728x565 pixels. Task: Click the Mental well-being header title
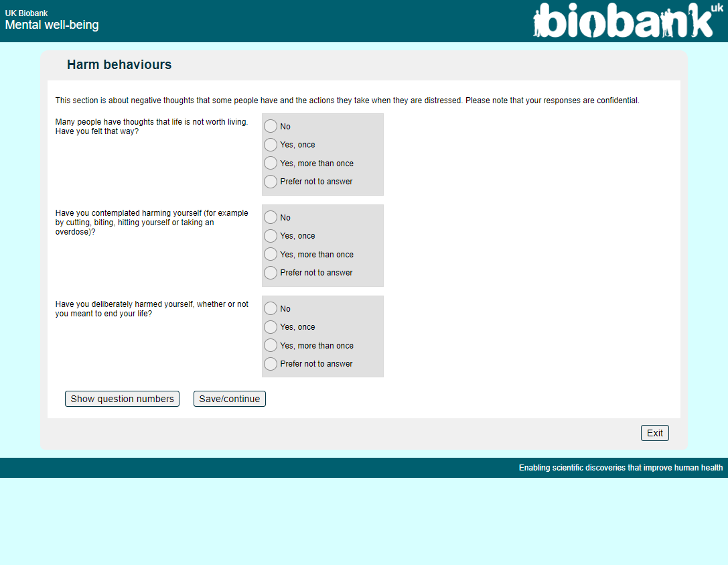[x=52, y=25]
